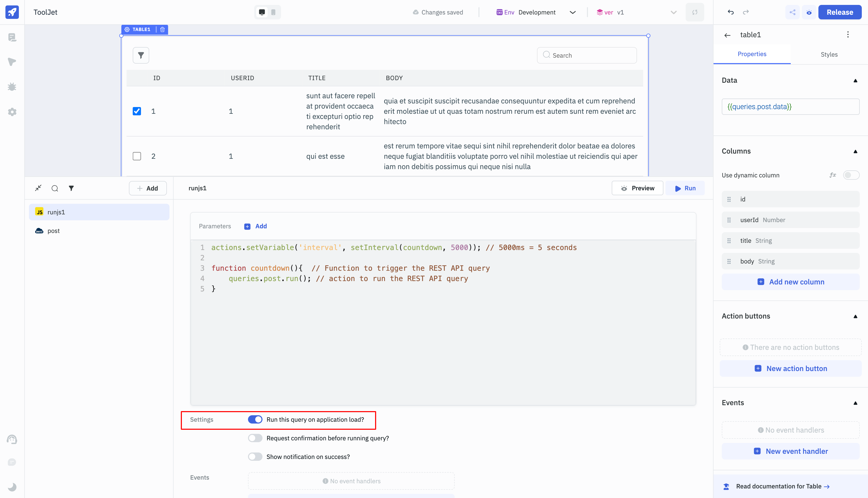Delete TABLE1 using the trash icon
This screenshot has width=868, height=498.
tap(163, 29)
